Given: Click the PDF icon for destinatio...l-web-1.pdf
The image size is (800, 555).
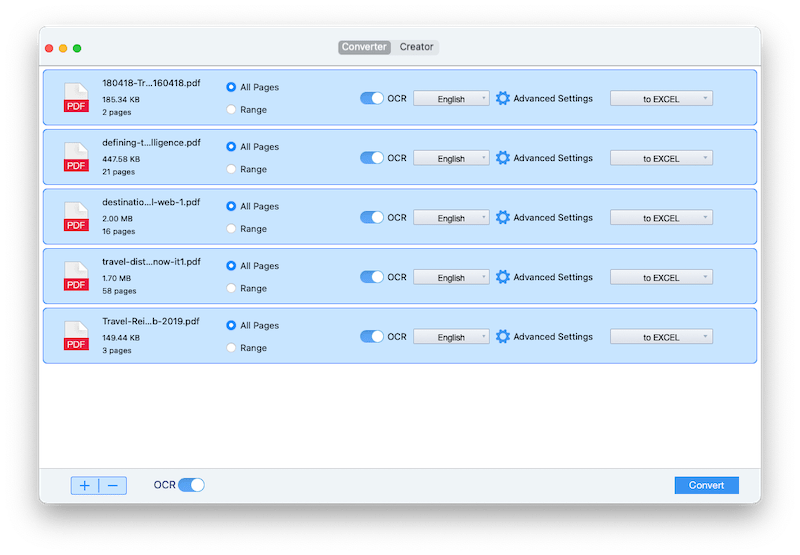Looking at the screenshot, I should point(76,217).
